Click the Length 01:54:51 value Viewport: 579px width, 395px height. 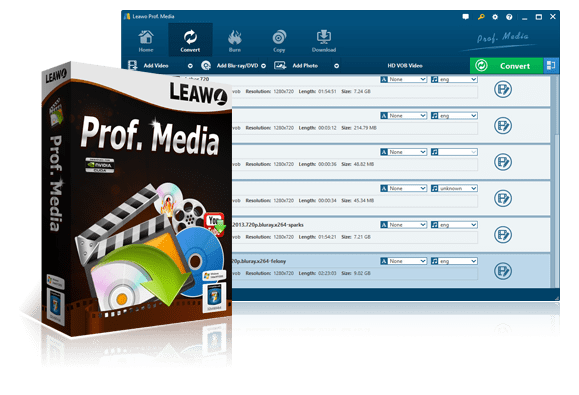pyautogui.click(x=327, y=91)
